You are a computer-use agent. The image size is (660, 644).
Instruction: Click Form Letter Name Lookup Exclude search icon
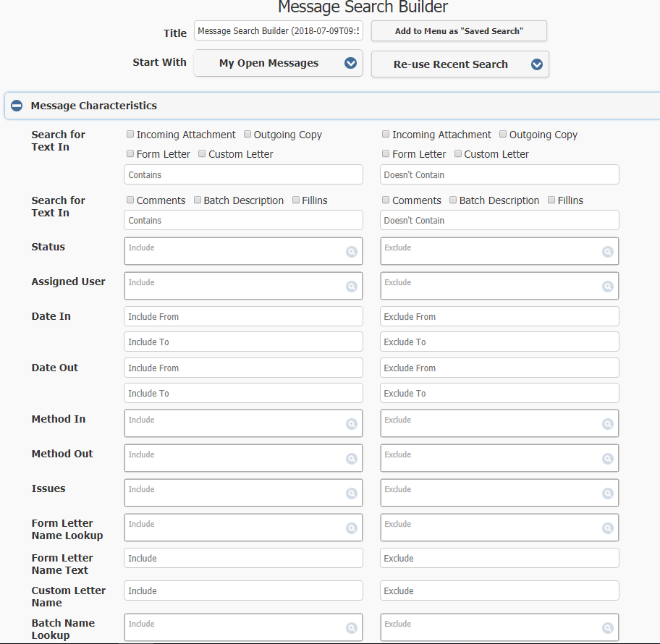tap(607, 528)
